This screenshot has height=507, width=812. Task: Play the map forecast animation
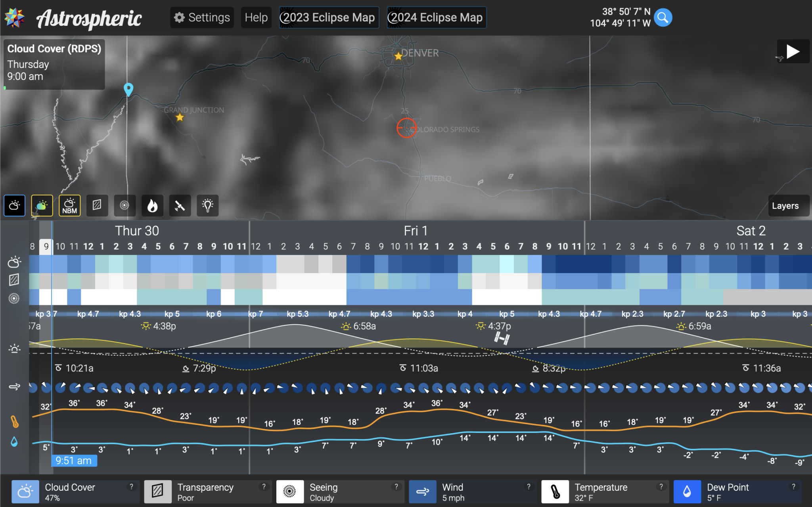793,51
